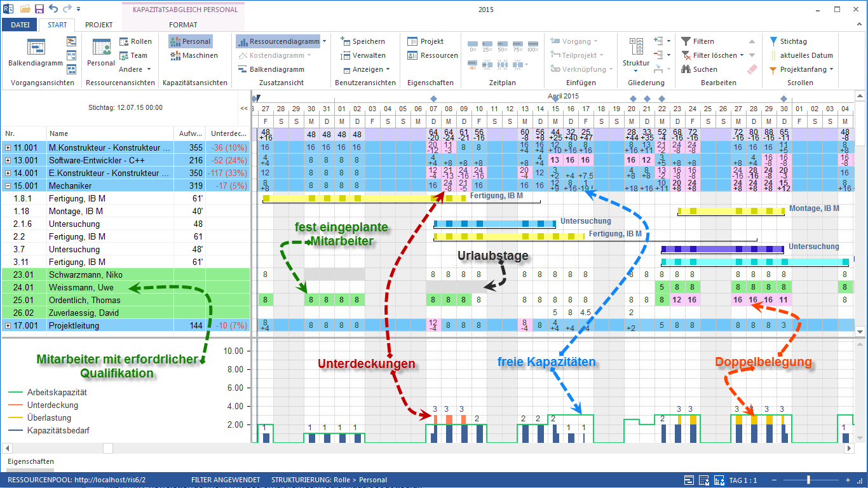Click the Projekt properties button
This screenshot has height=488, width=868.
click(x=426, y=41)
